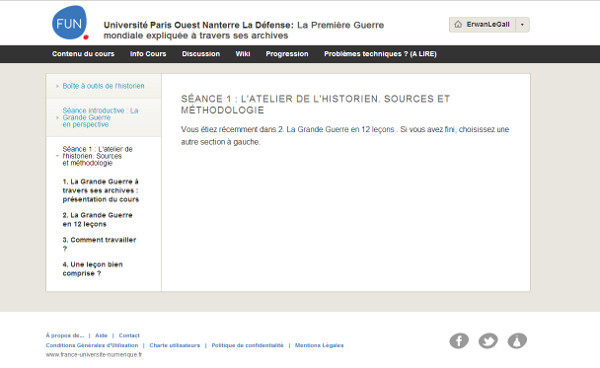Go to the Discussion tab

(x=201, y=54)
